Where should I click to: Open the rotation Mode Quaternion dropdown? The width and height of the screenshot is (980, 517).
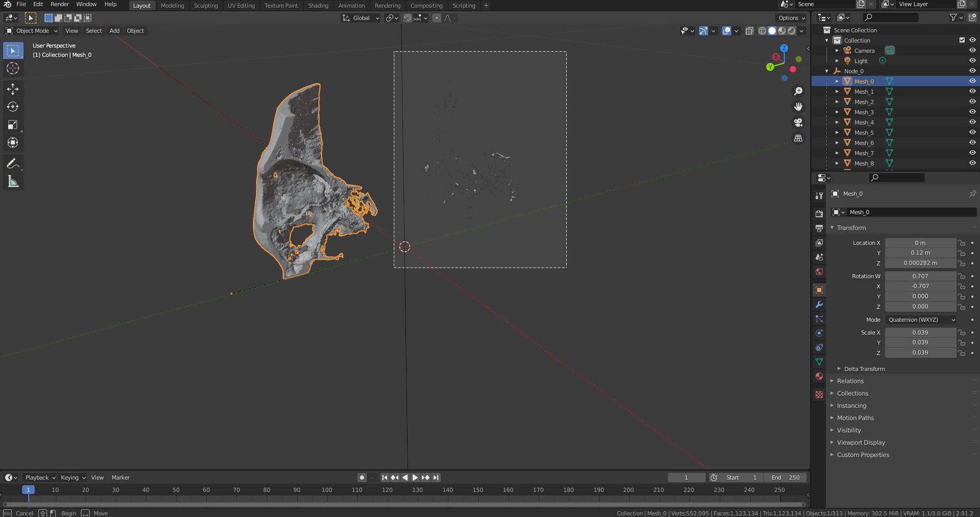point(921,320)
